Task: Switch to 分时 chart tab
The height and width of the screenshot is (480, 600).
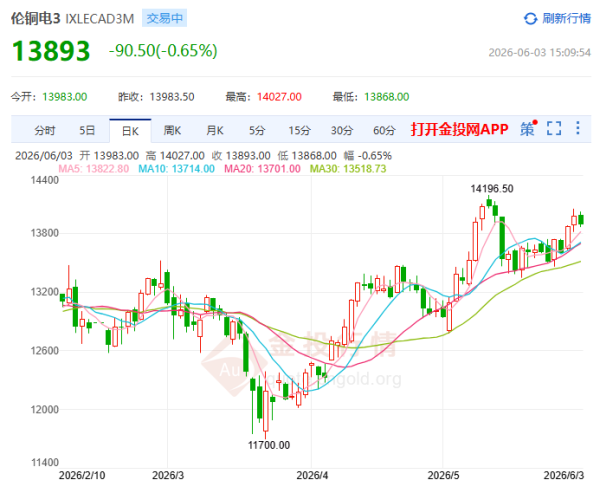Action: pos(45,131)
